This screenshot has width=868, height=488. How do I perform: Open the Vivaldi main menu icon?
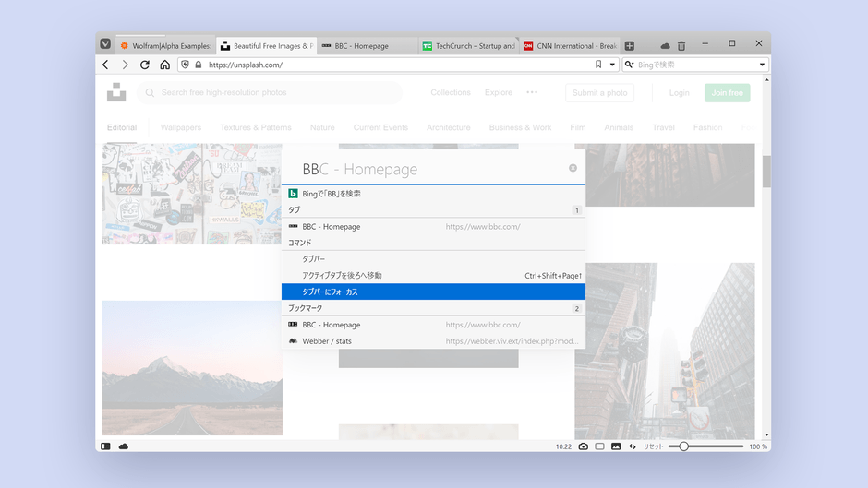click(106, 44)
